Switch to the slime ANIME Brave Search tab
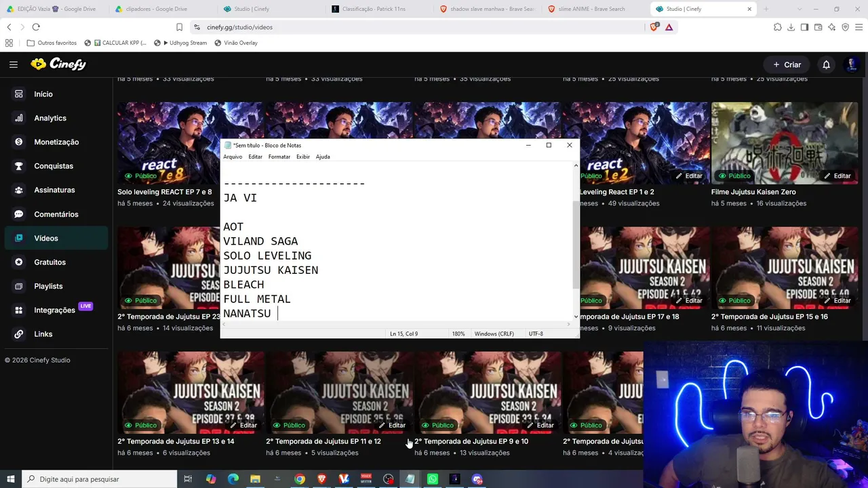The width and height of the screenshot is (868, 488). [x=597, y=9]
